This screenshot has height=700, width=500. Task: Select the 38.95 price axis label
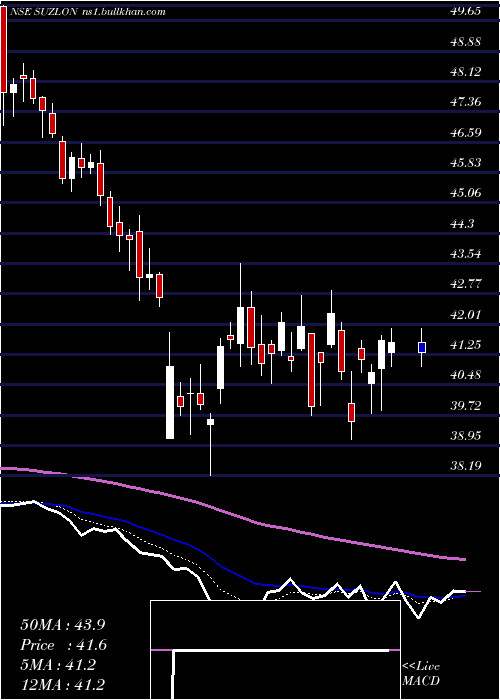[465, 435]
